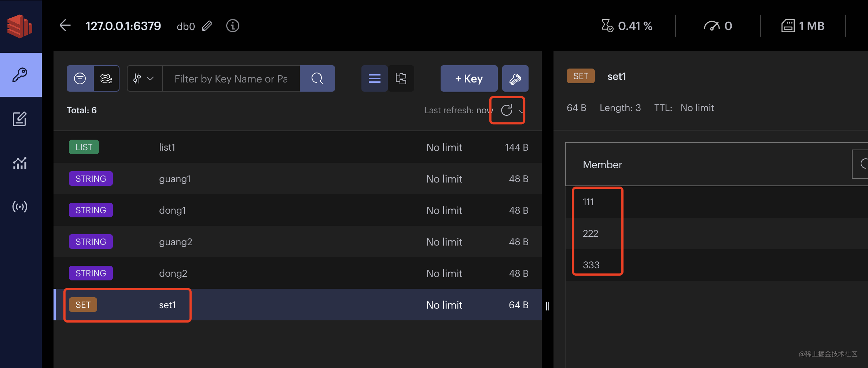Image resolution: width=868 pixels, height=368 pixels.
Task: Expand the auto-refresh options chevron
Action: (521, 111)
